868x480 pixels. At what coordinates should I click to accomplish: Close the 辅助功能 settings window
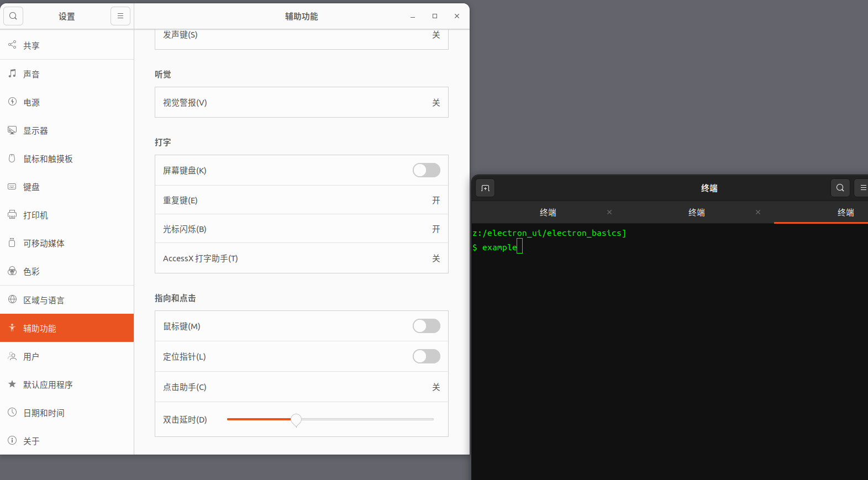pos(457,16)
